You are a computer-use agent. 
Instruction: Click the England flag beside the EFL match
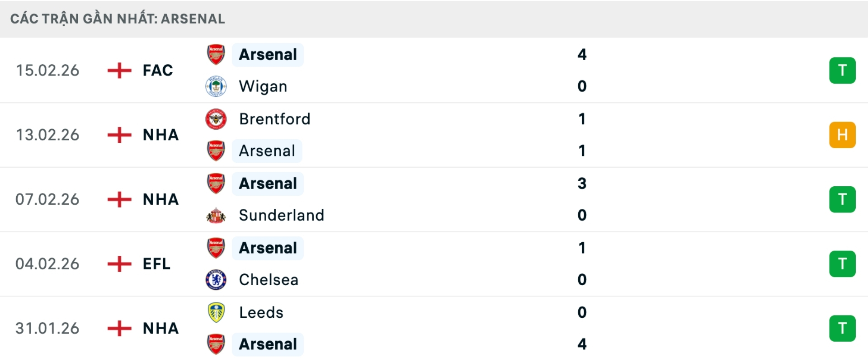119,264
